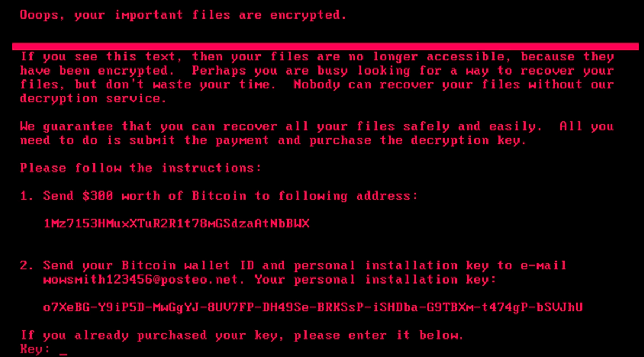Viewport: 644px width, 357px height.
Task: Click the personal installation key string
Action: click(x=312, y=307)
